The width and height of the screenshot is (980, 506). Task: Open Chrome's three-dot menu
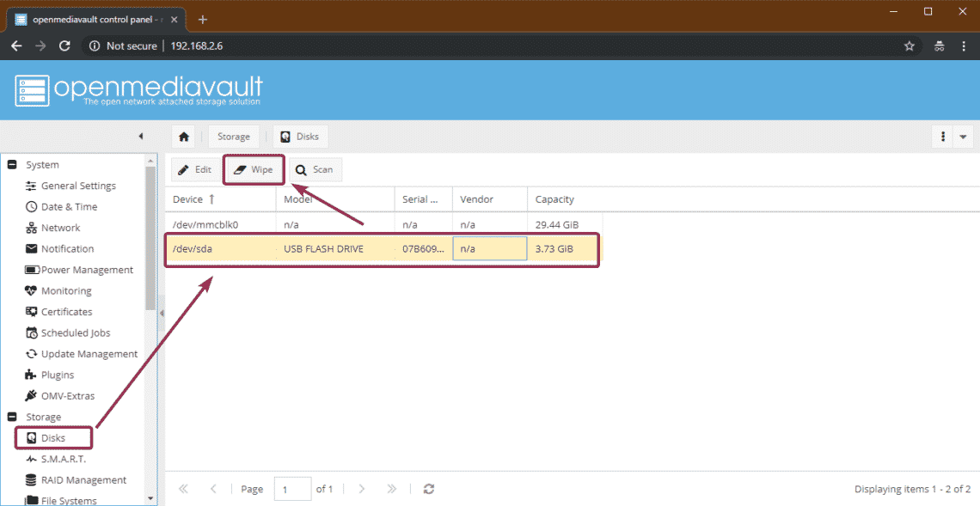click(x=963, y=46)
